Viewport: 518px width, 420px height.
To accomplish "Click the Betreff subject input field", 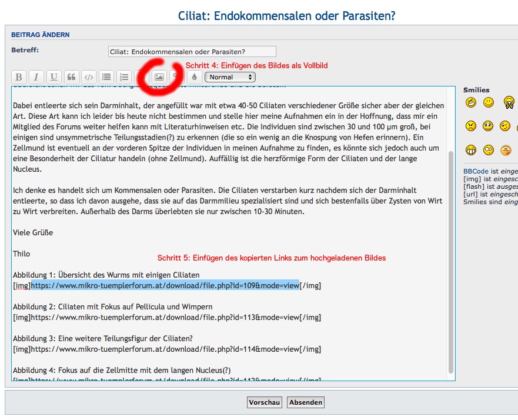I will pyautogui.click(x=192, y=52).
